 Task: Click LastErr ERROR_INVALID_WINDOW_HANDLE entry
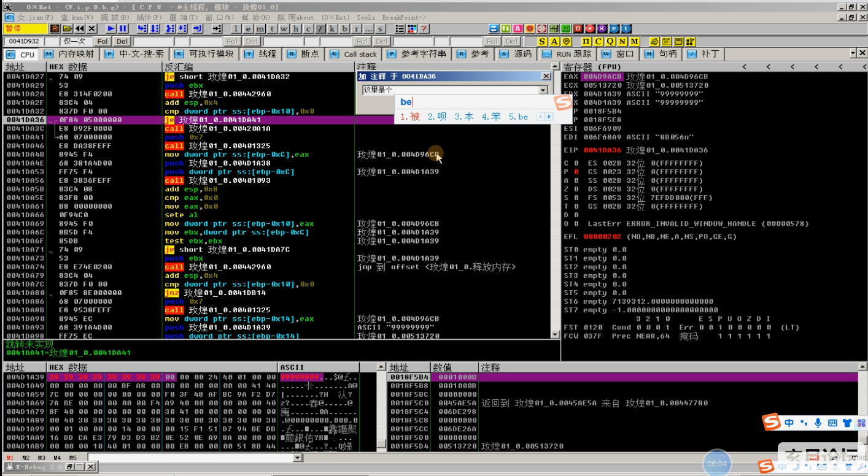pyautogui.click(x=699, y=224)
